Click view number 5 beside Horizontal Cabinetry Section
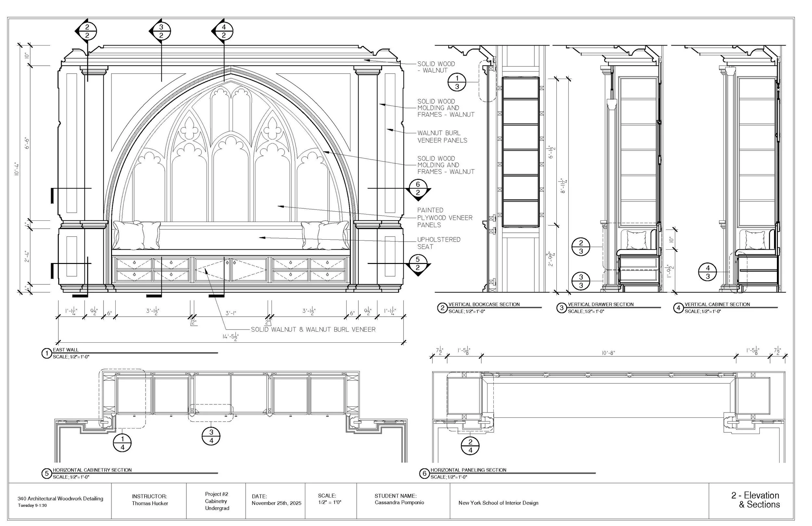This screenshot has width=812, height=526. pyautogui.click(x=46, y=474)
